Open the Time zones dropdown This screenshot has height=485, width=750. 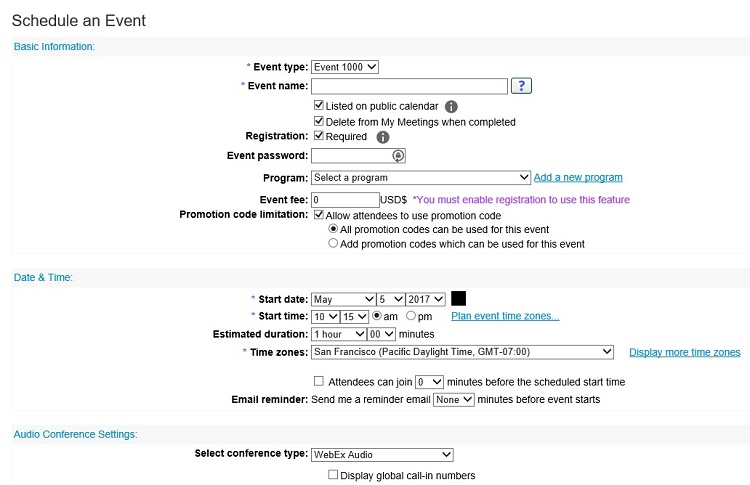pos(462,352)
